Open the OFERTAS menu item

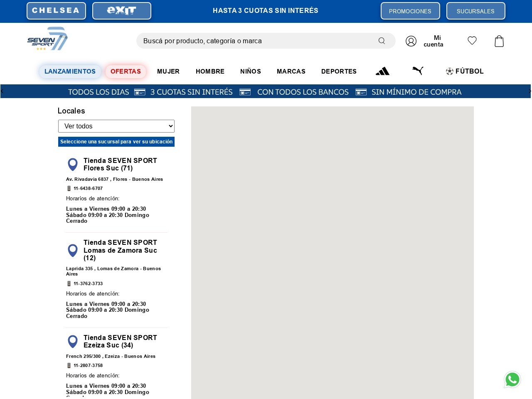tap(126, 71)
